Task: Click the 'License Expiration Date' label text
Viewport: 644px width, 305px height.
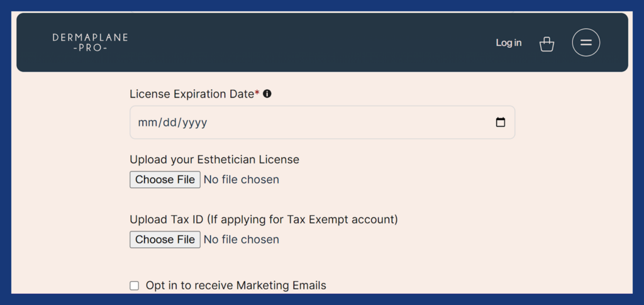Action: pos(192,94)
